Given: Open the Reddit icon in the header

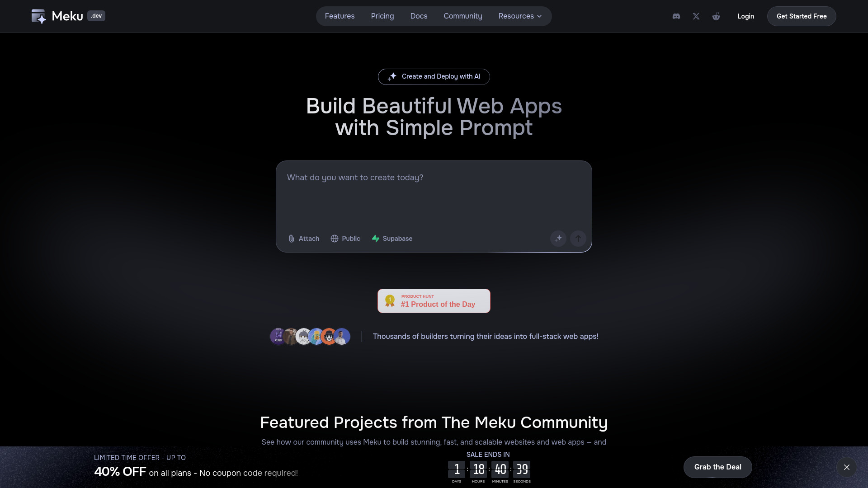Looking at the screenshot, I should click(716, 16).
